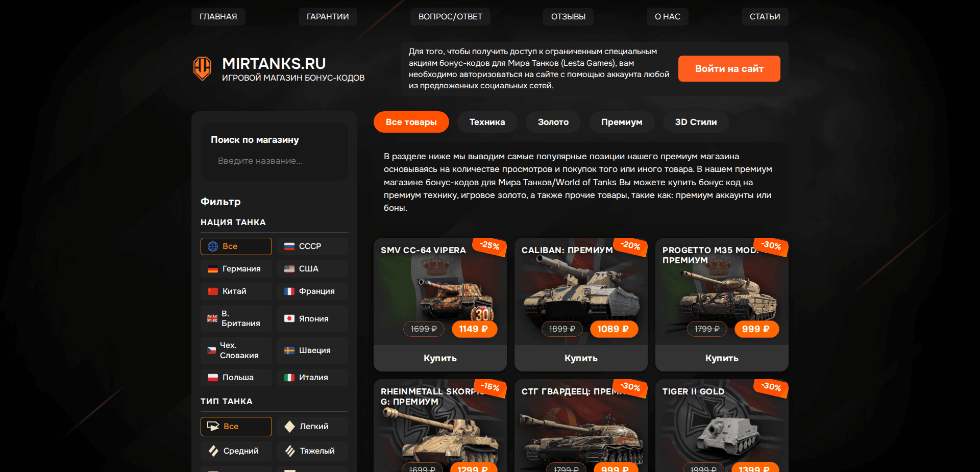Image resolution: width=980 pixels, height=472 pixels.
Task: Click the Poland flag icon
Action: tap(213, 378)
